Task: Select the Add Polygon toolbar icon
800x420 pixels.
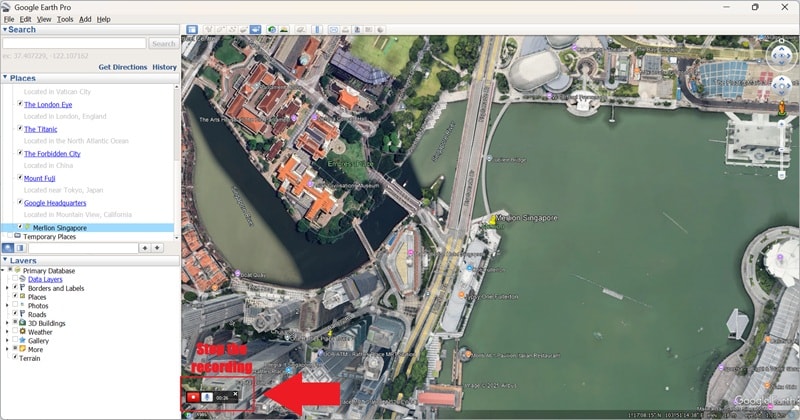Action: point(220,30)
